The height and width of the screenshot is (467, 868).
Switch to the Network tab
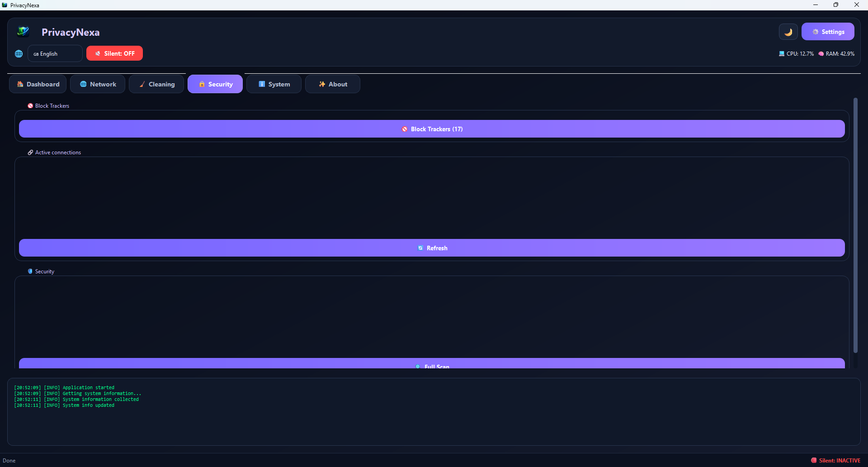[x=98, y=84]
